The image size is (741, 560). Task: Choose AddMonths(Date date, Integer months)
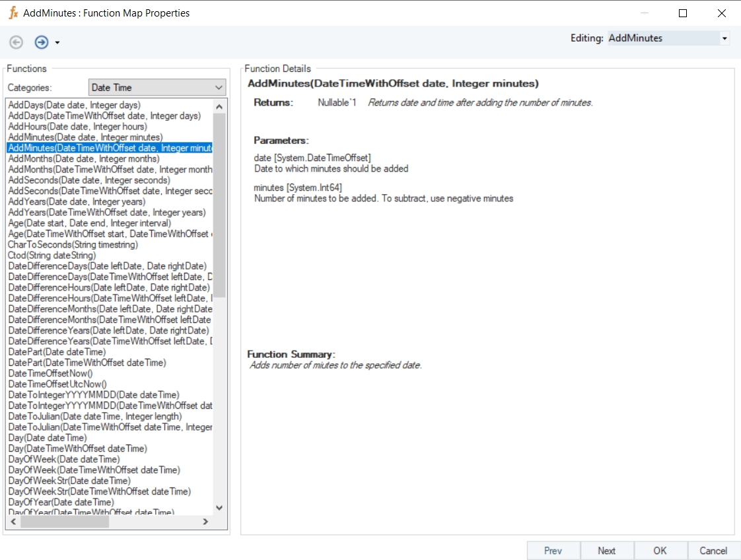pos(83,158)
